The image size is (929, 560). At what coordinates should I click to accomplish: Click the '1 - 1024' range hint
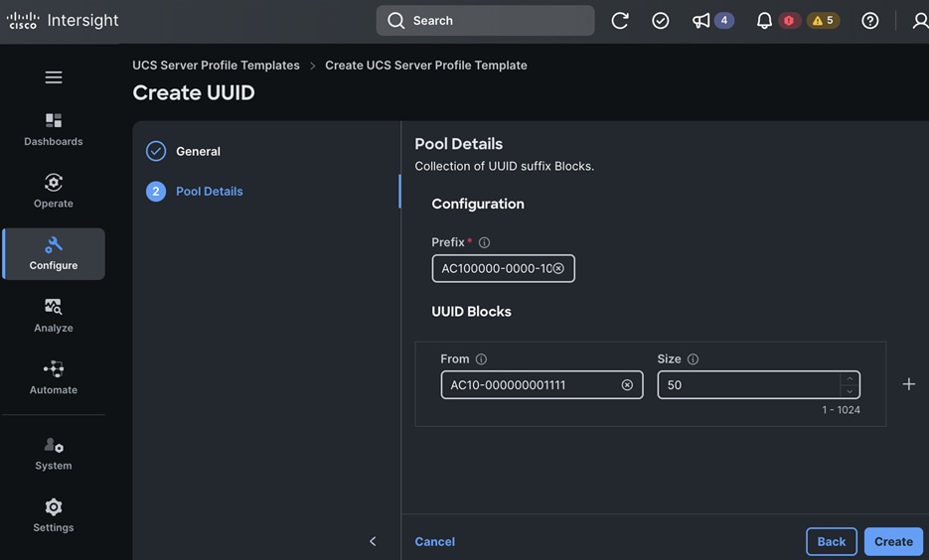click(x=841, y=410)
